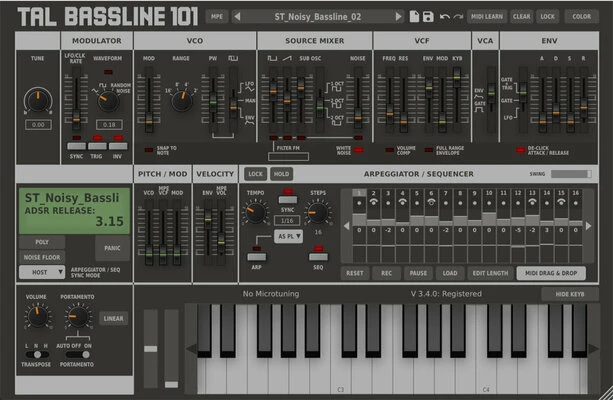Toggle the White Noise LED

tap(358, 150)
